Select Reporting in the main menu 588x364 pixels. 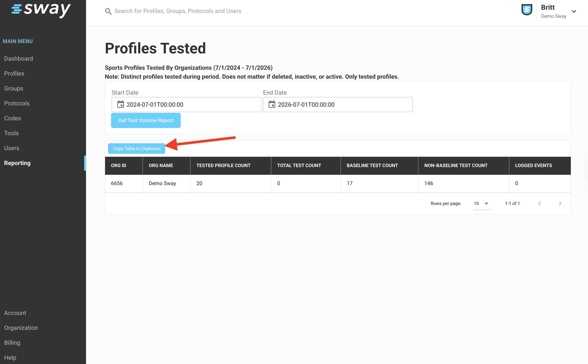pos(17,163)
